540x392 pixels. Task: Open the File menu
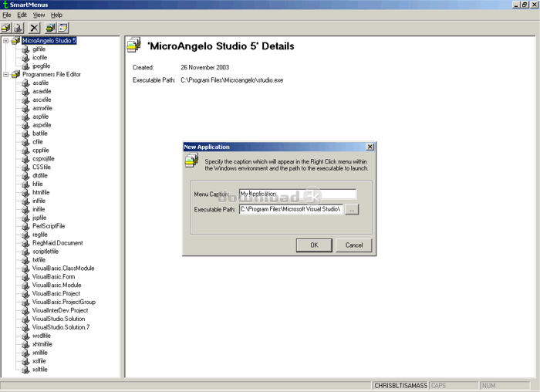click(x=6, y=15)
